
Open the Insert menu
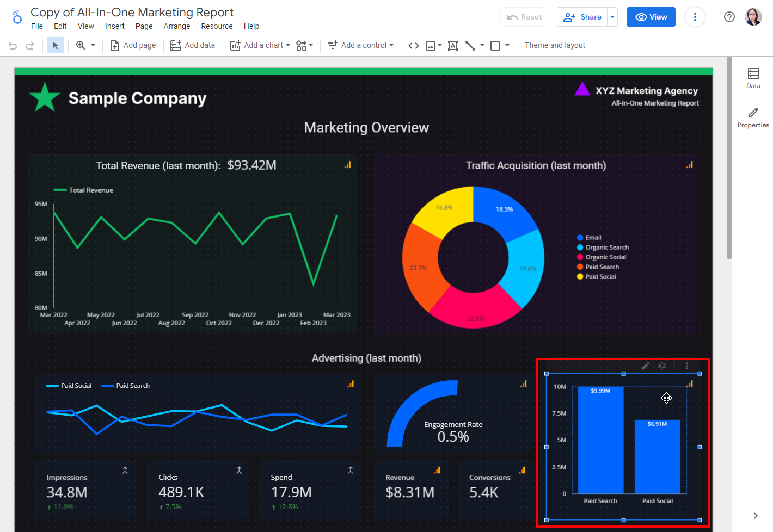115,26
